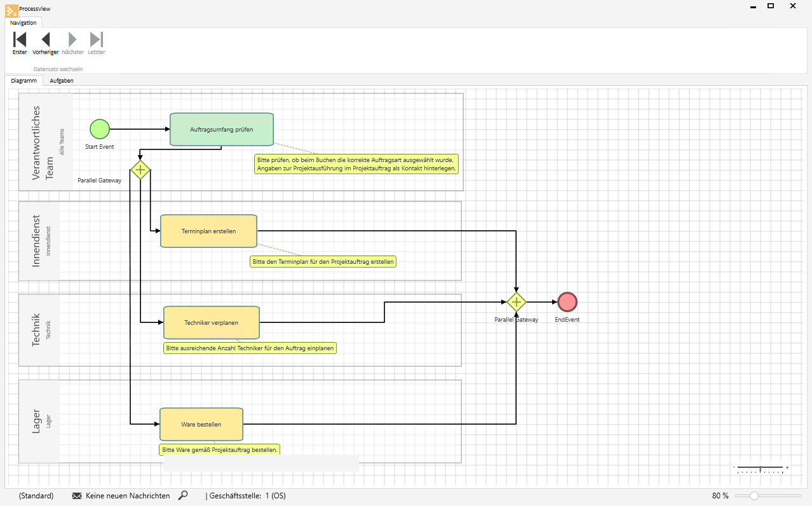Click the envelope messages icon
The width and height of the screenshot is (812, 506).
tap(77, 496)
